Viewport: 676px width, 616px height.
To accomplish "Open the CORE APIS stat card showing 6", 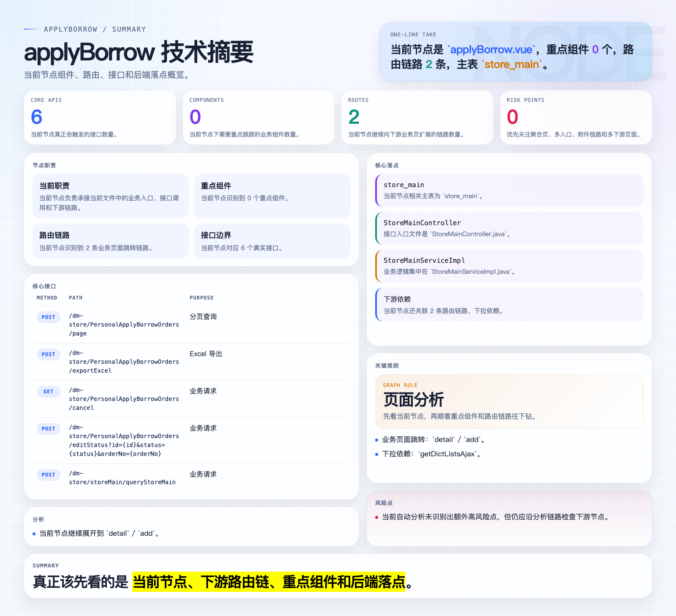I will 100,117.
